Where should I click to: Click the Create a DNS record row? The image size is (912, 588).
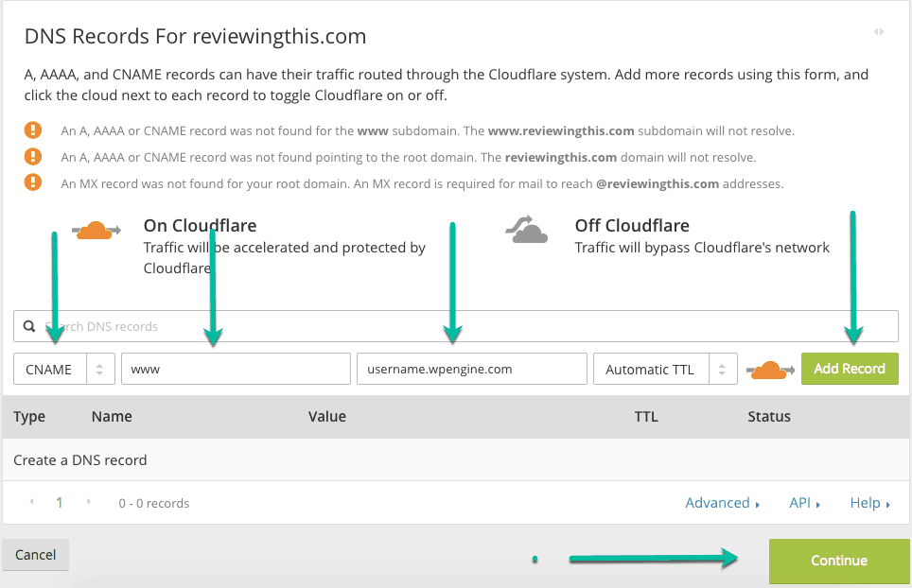456,459
